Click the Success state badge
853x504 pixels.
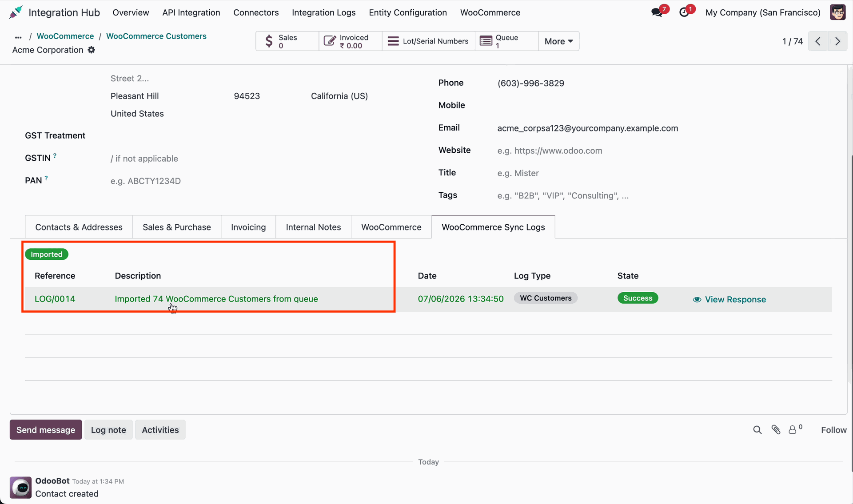coord(638,298)
